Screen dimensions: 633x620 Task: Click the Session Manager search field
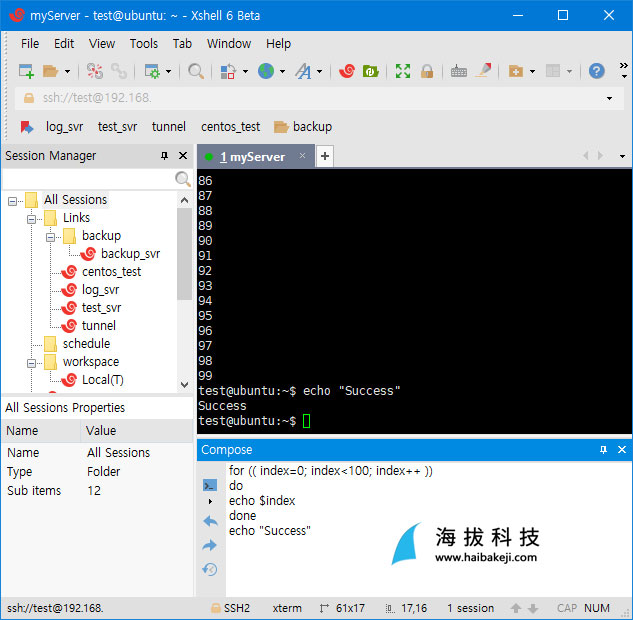point(88,178)
